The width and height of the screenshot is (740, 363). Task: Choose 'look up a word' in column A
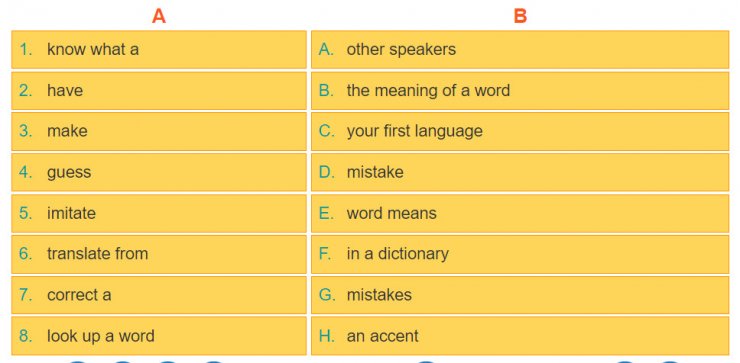point(159,336)
